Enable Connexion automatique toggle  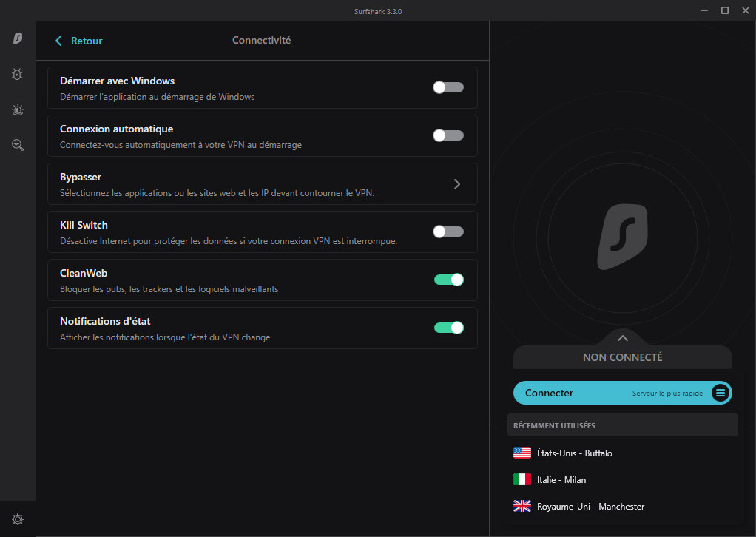(x=448, y=135)
